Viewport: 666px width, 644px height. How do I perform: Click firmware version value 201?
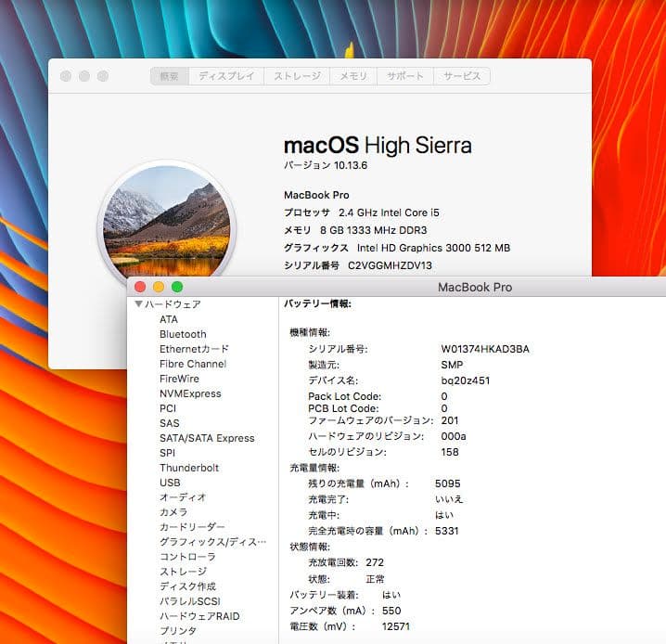pos(450,420)
